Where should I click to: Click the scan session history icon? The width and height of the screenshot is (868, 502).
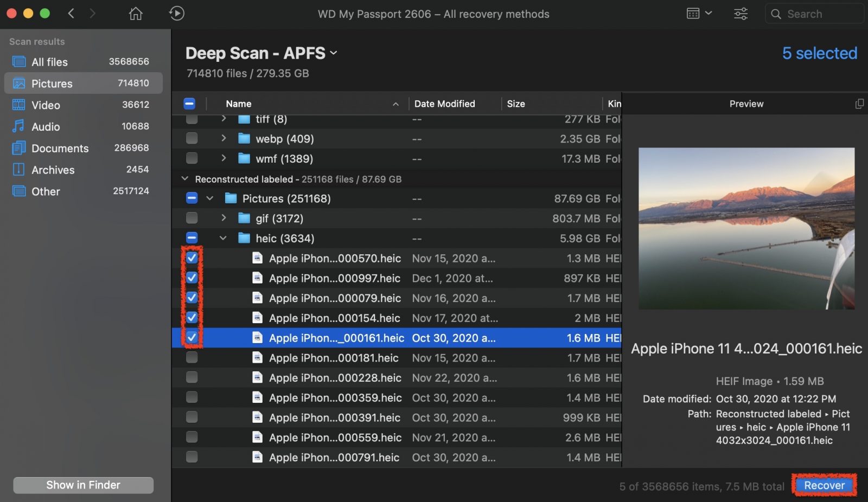176,14
